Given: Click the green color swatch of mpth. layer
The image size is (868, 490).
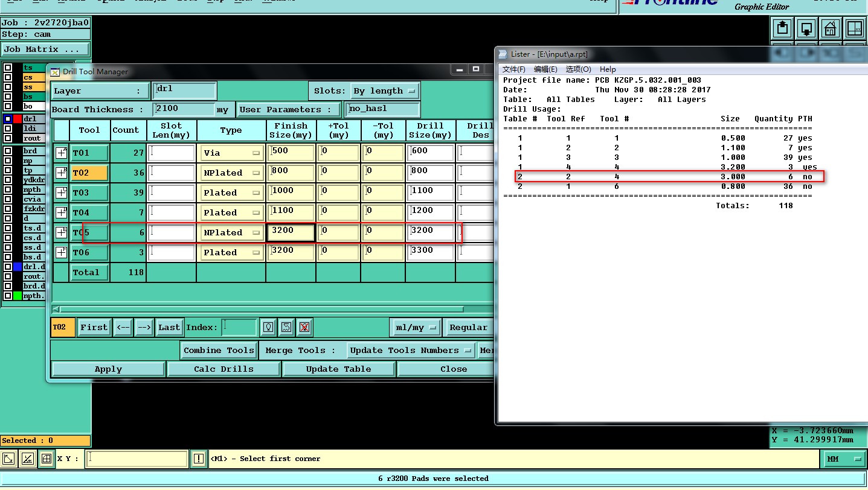Looking at the screenshot, I should click(x=18, y=296).
